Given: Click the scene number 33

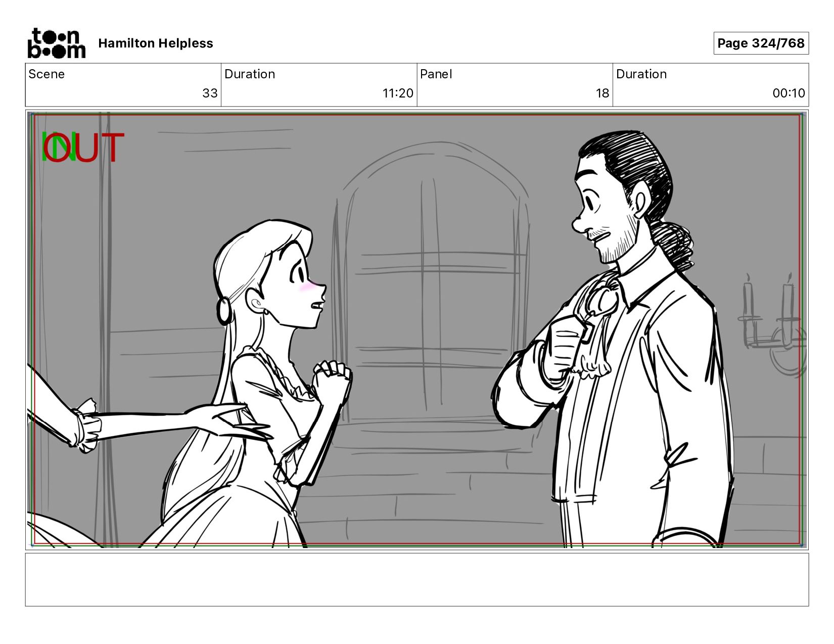Looking at the screenshot, I should (210, 93).
